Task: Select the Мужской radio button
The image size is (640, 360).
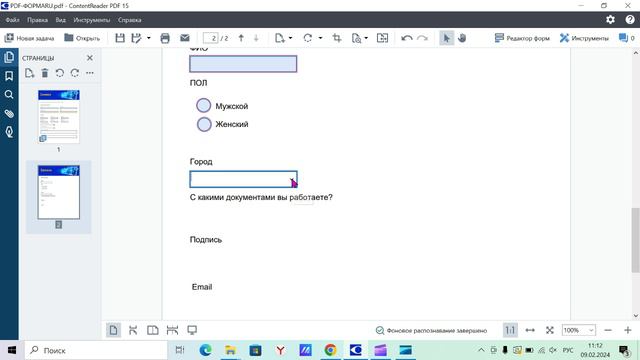Action: pyautogui.click(x=204, y=105)
